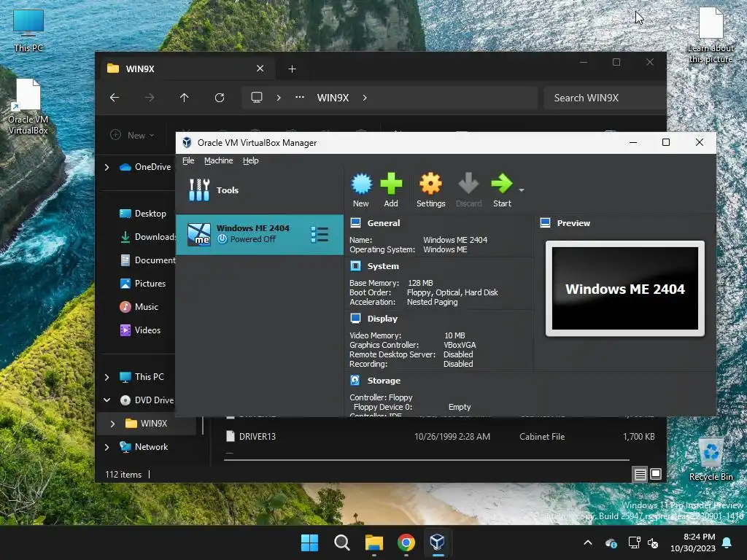The image size is (747, 560).
Task: Click the Windows ME OS icon
Action: 198,234
